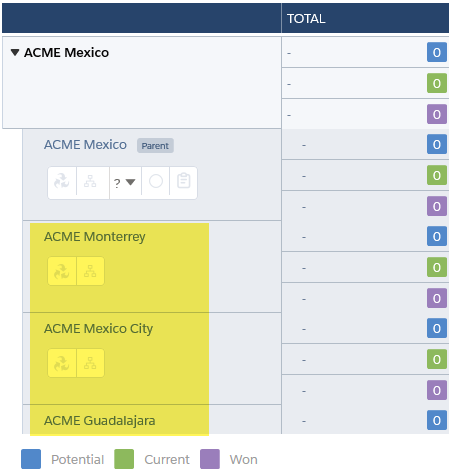
Task: Click the top blue 0 badge in ACME Mexico group row
Action: 437,52
